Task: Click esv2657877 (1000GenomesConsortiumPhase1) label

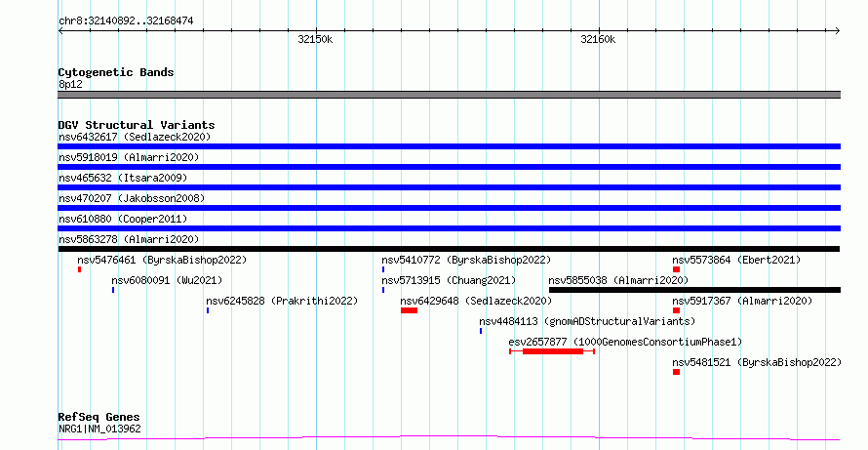Action: tap(625, 342)
